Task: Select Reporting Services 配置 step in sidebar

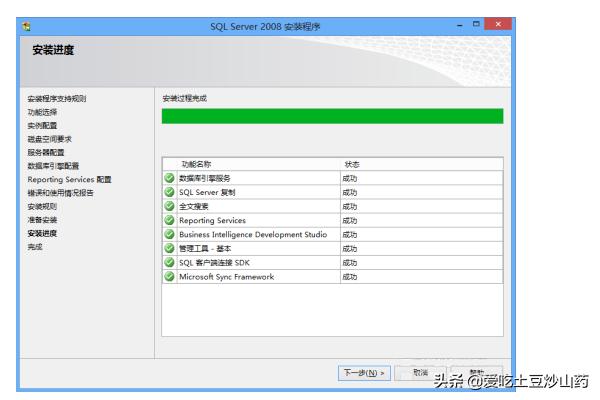Action: 69,179
